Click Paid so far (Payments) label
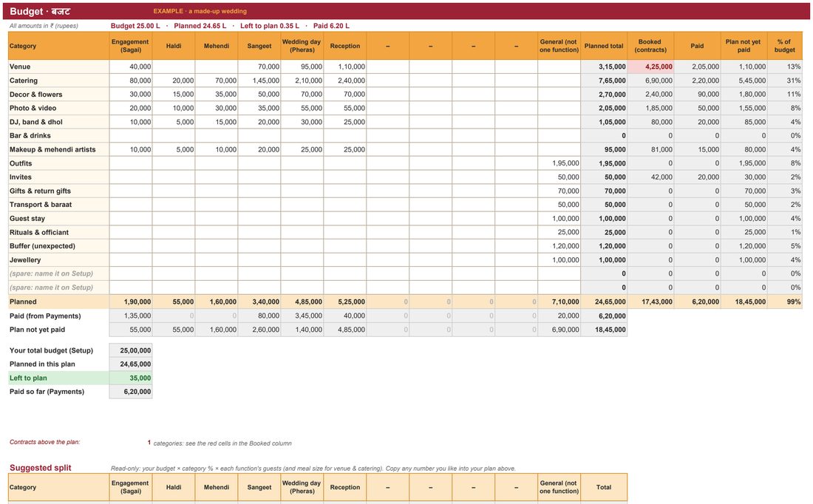 click(58, 392)
